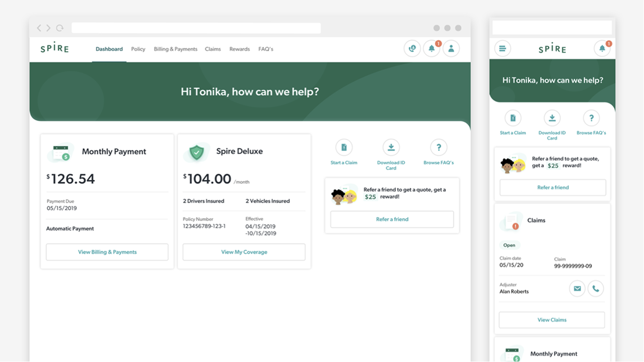
Task: Go to the Policy tab
Action: [138, 49]
